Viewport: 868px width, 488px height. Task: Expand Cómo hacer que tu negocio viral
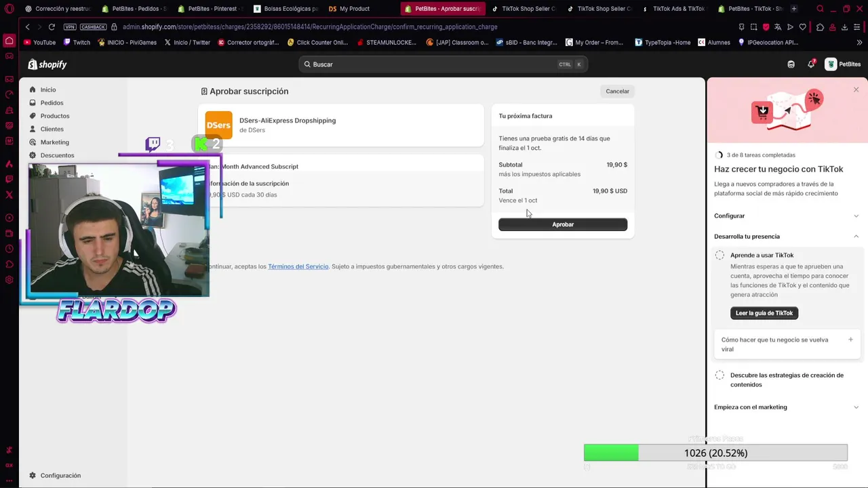pos(787,344)
